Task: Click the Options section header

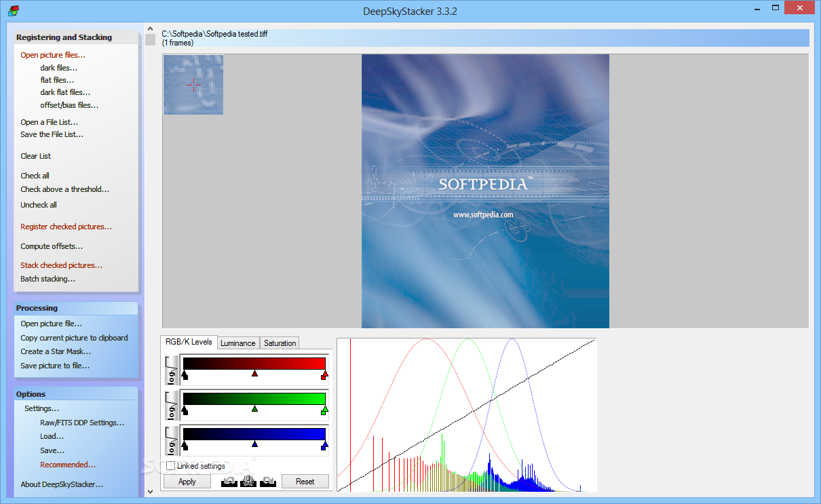Action: 76,394
